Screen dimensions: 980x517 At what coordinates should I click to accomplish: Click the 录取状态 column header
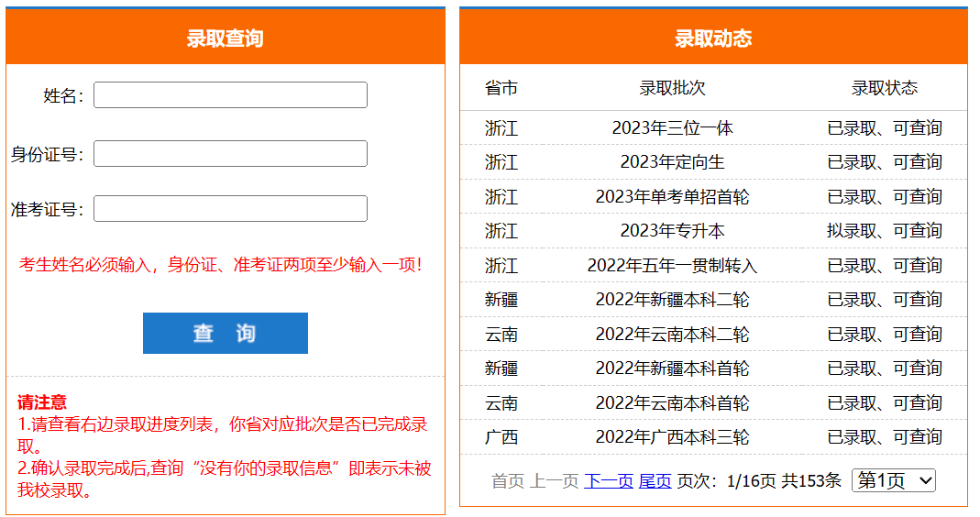point(884,88)
